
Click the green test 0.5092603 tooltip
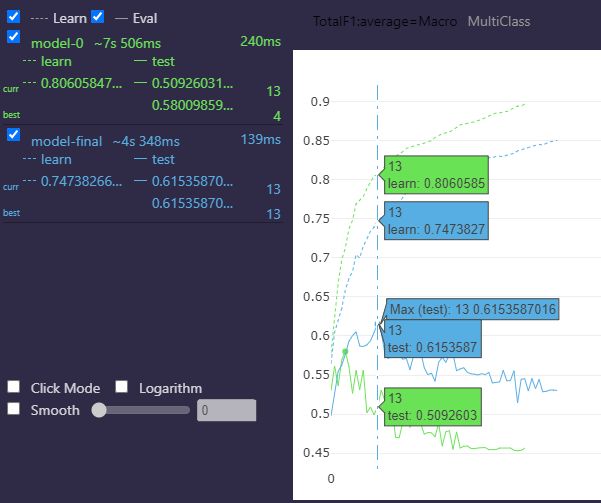(433, 407)
